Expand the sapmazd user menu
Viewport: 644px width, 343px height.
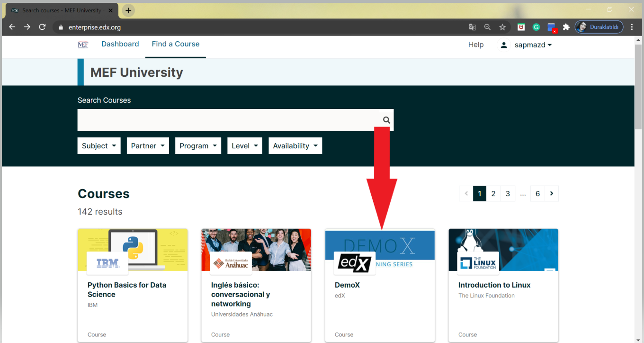[533, 45]
